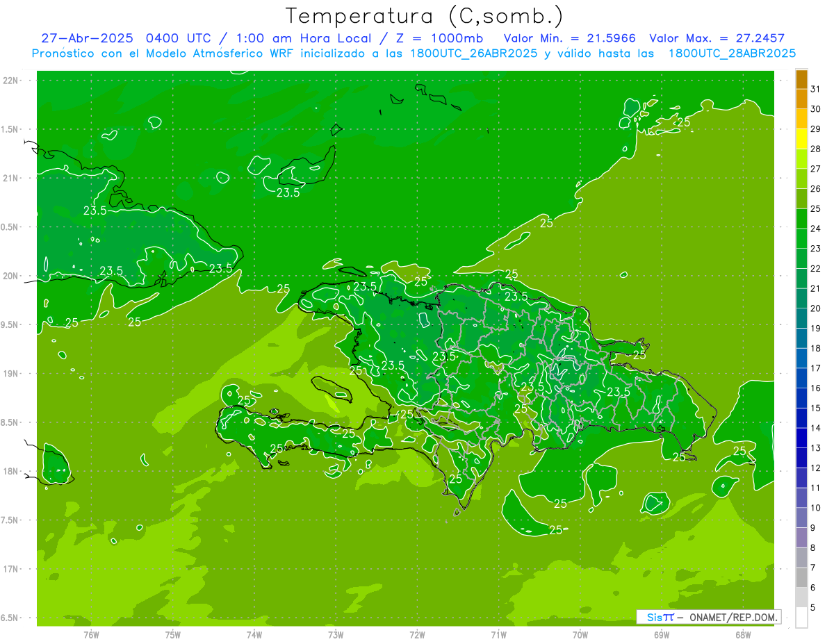The height and width of the screenshot is (644, 834).
Task: Click the "0400 UTC" time text
Action: 179,38
